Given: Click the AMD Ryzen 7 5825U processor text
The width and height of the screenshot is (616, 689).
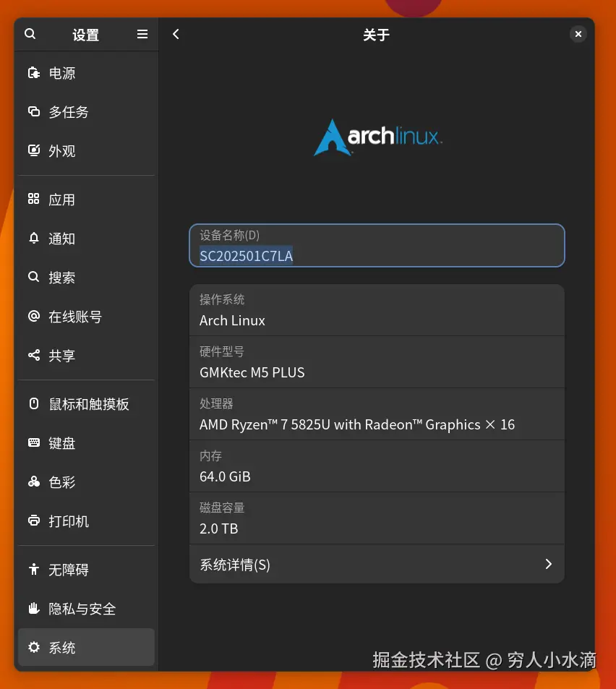Looking at the screenshot, I should tap(356, 424).
